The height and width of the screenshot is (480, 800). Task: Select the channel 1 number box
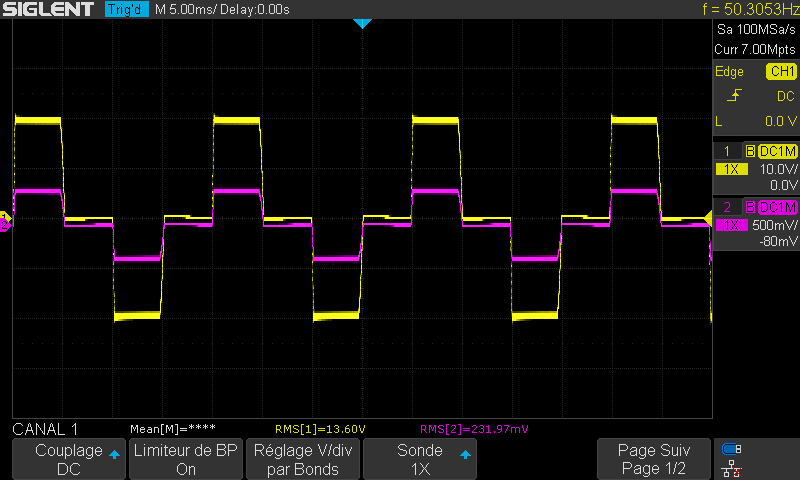click(727, 151)
